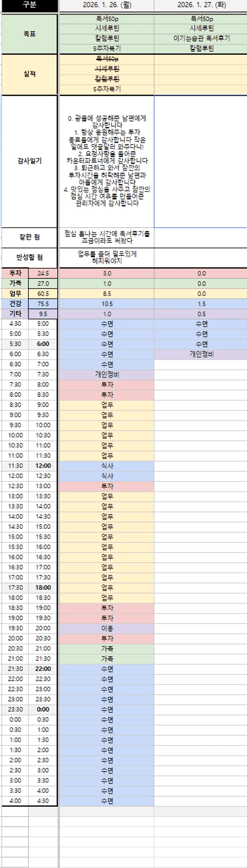Image resolution: width=247 pixels, height=868 pixels.
Task: Click the 목표 row label
Action: [x=29, y=34]
